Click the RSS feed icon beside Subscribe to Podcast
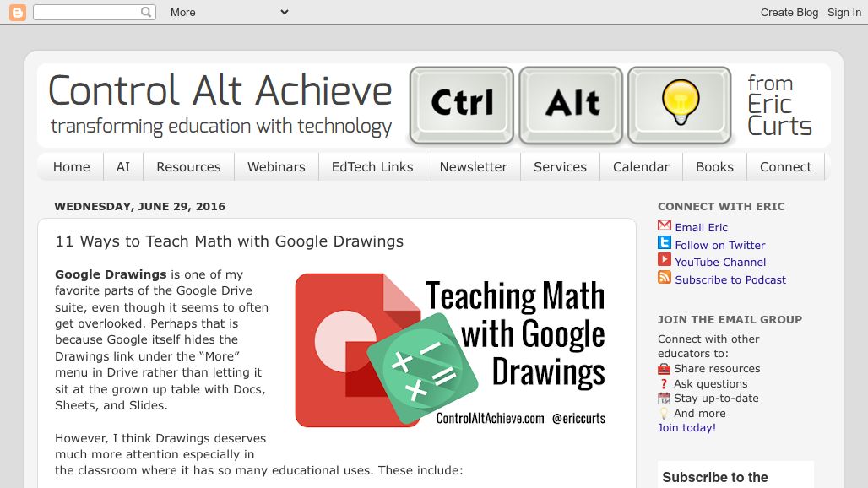 click(x=665, y=277)
